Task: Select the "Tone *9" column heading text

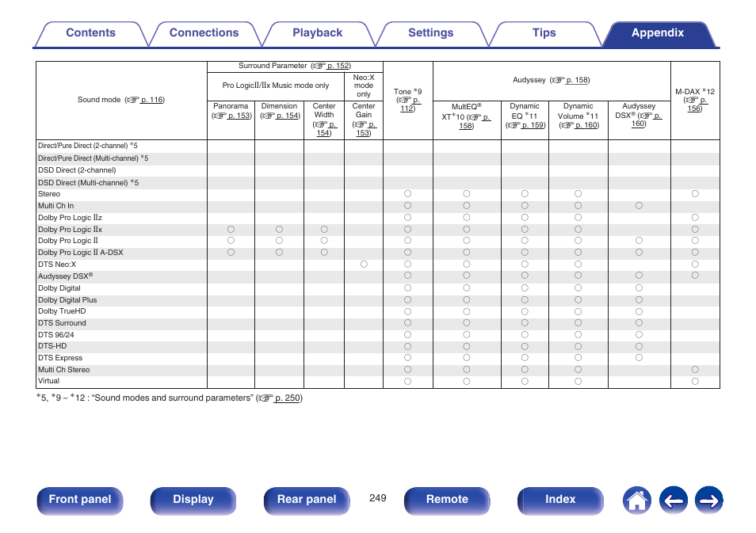Action: point(407,92)
